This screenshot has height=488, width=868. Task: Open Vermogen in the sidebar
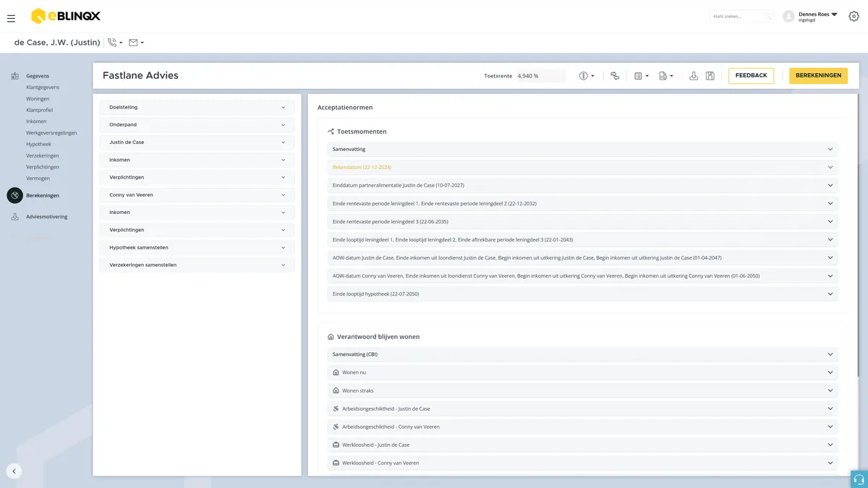pos(38,179)
